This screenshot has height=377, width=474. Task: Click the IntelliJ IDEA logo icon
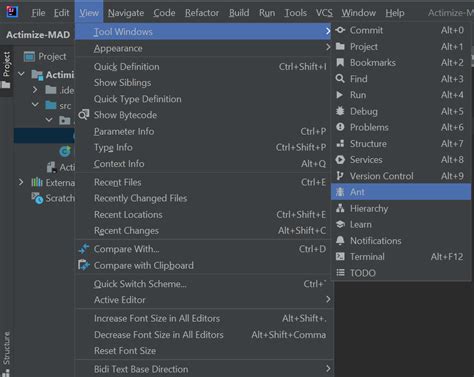click(x=12, y=12)
